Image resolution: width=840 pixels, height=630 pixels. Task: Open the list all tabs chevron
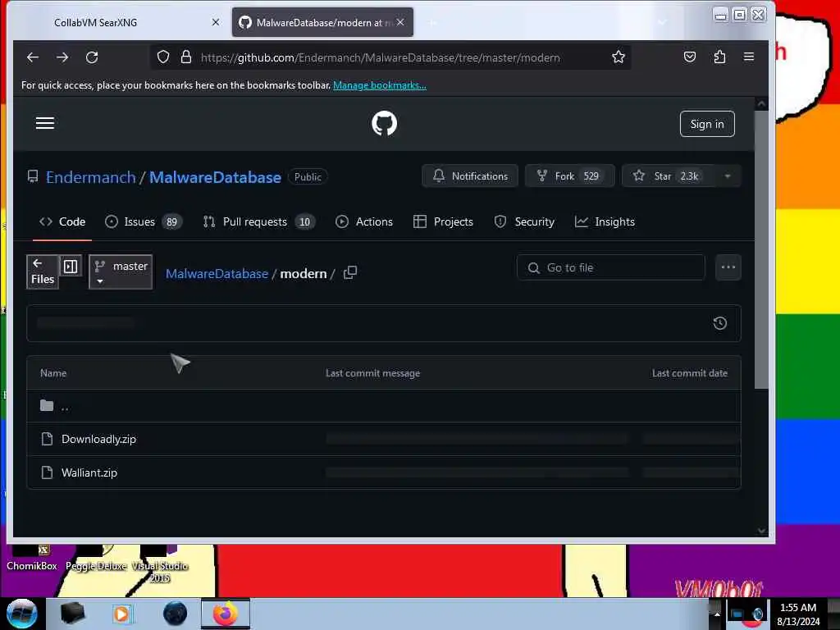(x=662, y=22)
